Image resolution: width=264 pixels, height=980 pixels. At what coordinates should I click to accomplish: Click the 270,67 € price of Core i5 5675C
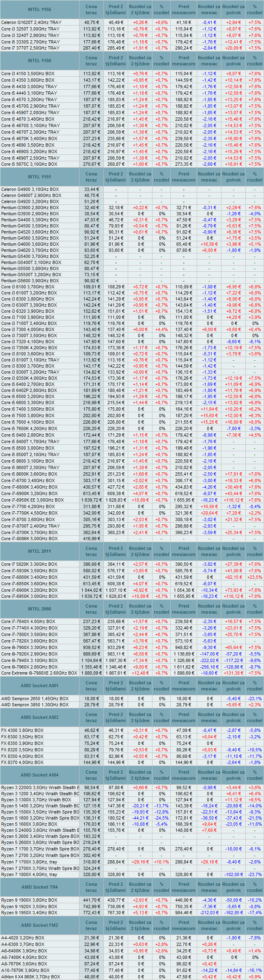pos(91,164)
